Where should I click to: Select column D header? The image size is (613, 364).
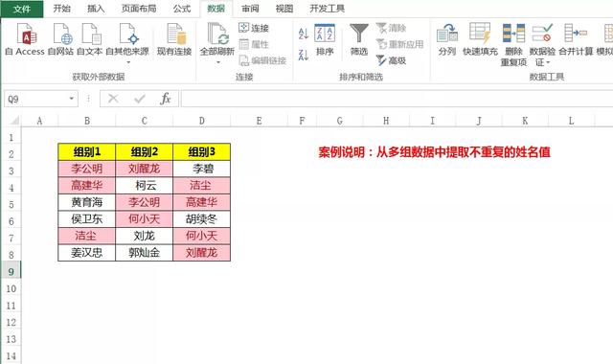click(202, 121)
